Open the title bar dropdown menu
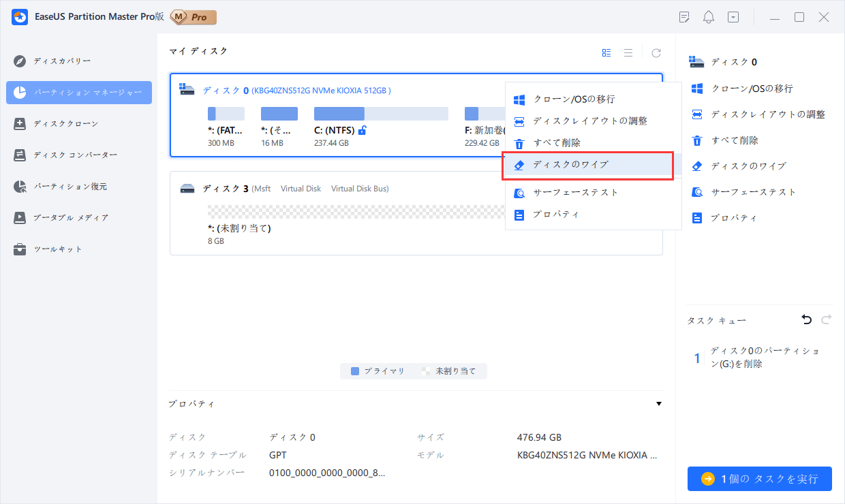Screen dimensions: 845x504 733,16
